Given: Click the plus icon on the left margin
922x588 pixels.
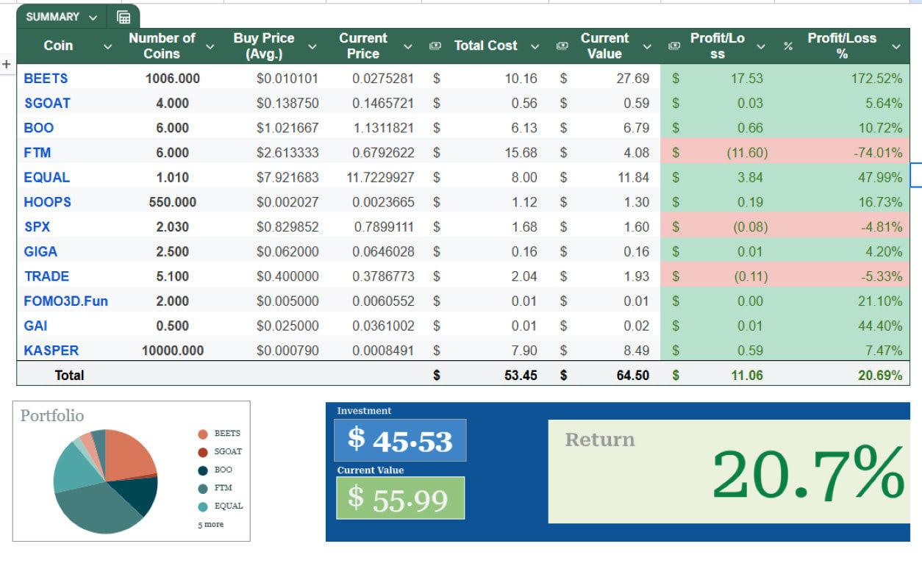Looking at the screenshot, I should point(7,63).
